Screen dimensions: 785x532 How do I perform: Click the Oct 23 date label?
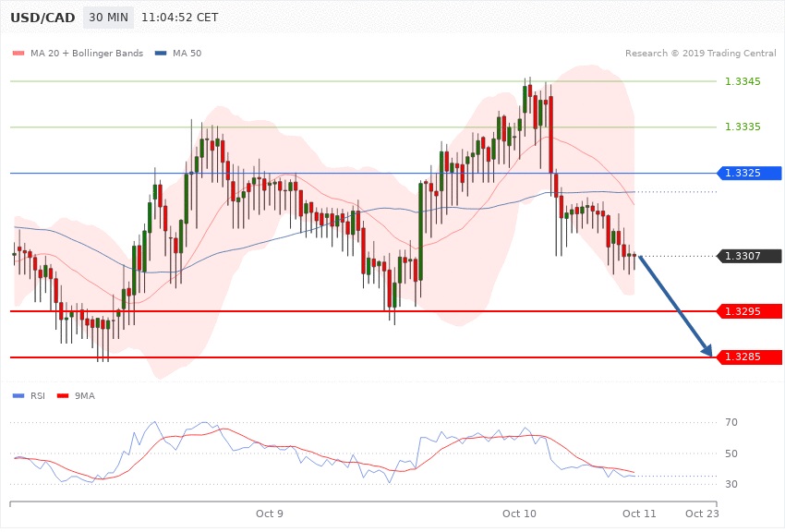702,513
